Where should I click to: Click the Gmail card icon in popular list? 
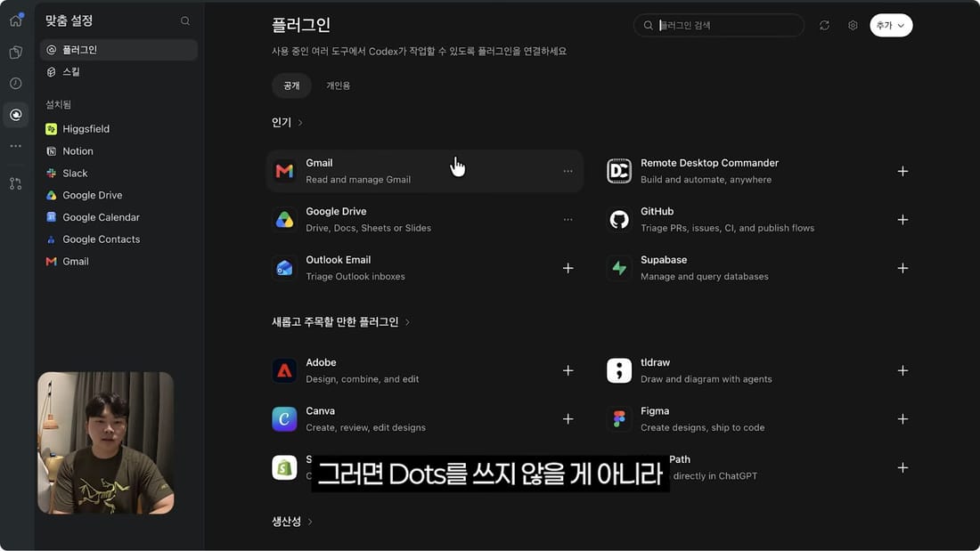point(284,171)
